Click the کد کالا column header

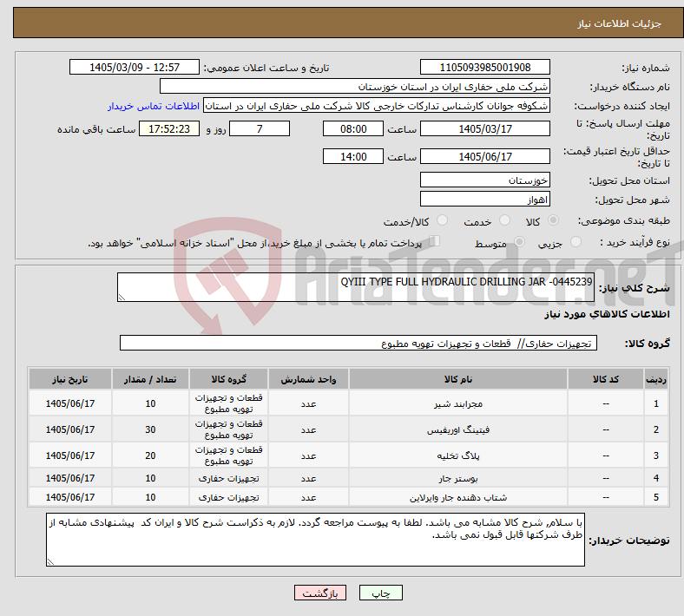[x=606, y=379]
